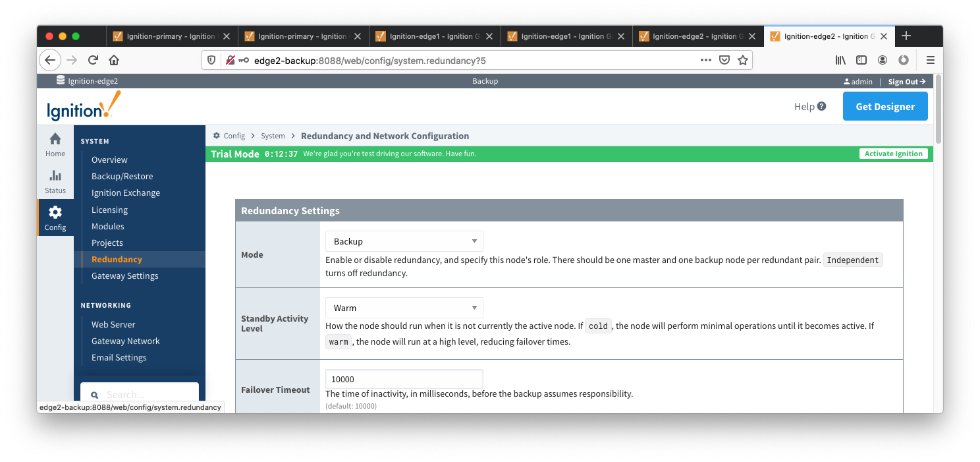This screenshot has width=980, height=462.
Task: Open the tracking protection shield icon
Action: [x=211, y=60]
